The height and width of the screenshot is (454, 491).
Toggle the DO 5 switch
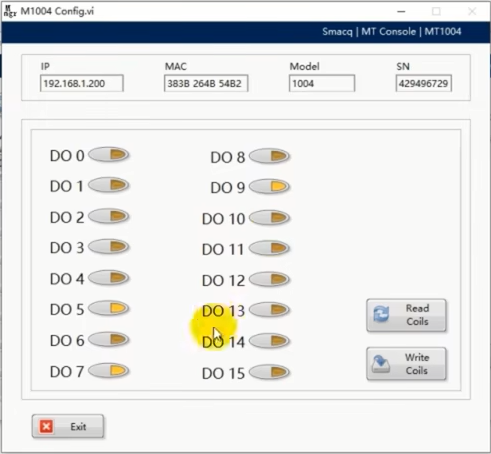pyautogui.click(x=108, y=308)
